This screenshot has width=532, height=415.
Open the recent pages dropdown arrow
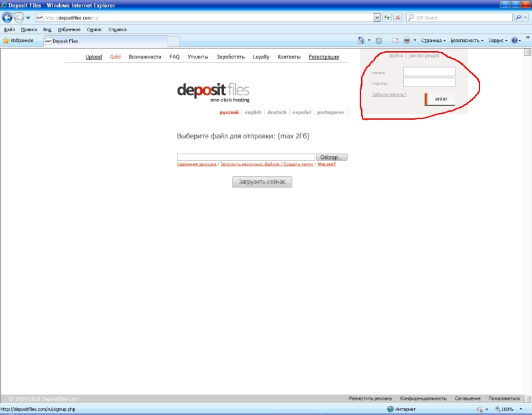(x=28, y=18)
